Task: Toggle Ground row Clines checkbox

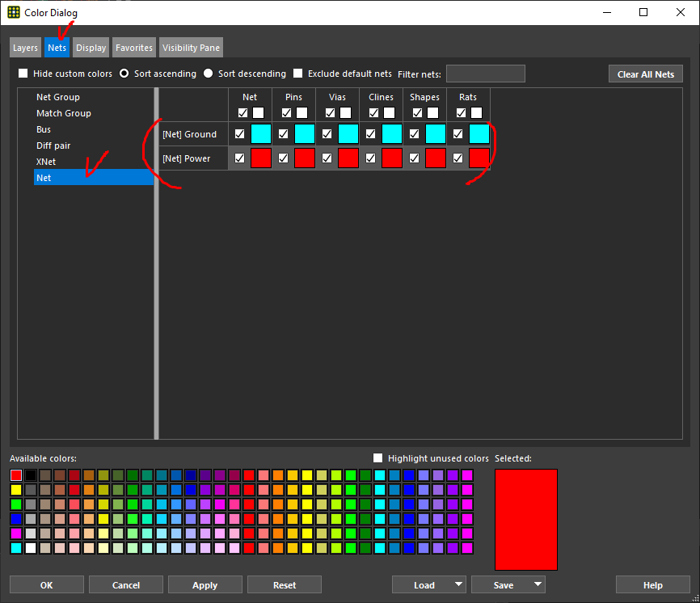Action: pos(370,134)
